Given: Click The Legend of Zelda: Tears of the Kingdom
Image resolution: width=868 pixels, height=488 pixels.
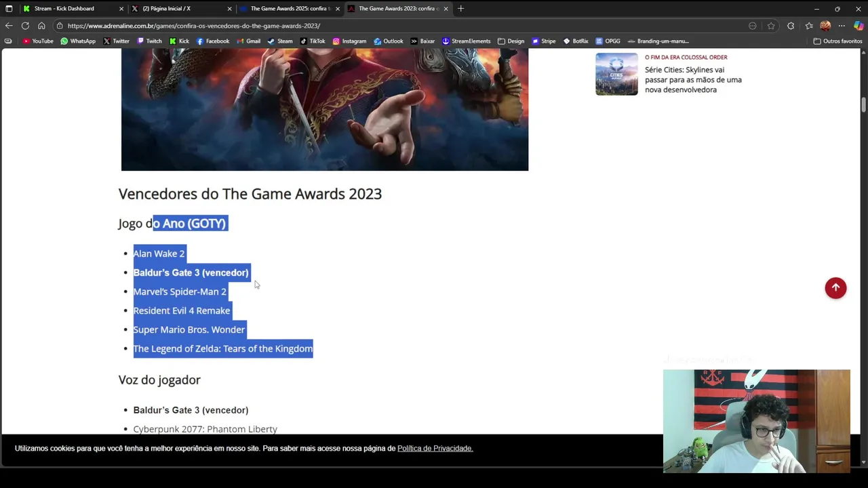Looking at the screenshot, I should [x=222, y=348].
